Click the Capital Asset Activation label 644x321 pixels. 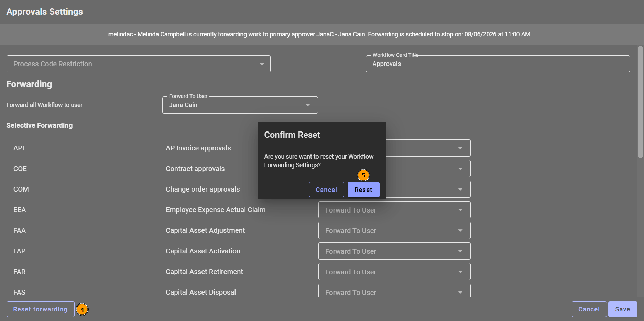[203, 251]
